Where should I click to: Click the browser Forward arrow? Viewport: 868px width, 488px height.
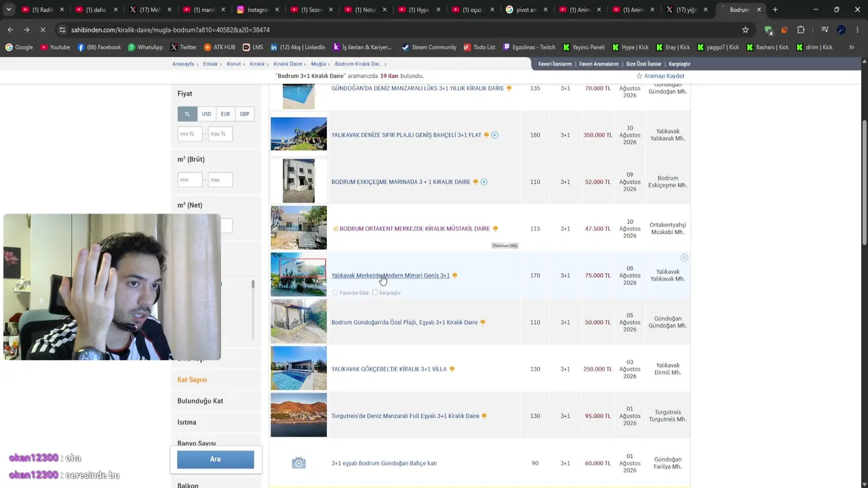[26, 30]
